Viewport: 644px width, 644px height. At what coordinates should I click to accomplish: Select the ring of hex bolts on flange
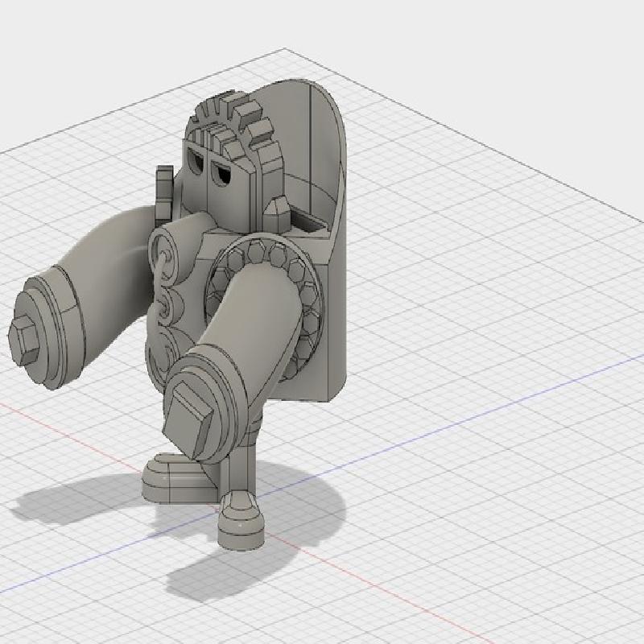(x=309, y=291)
